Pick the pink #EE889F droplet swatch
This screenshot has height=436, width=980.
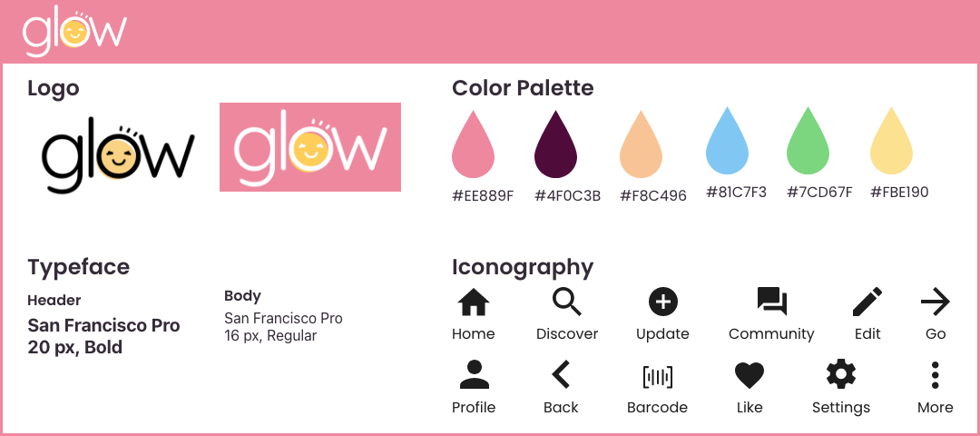click(473, 144)
